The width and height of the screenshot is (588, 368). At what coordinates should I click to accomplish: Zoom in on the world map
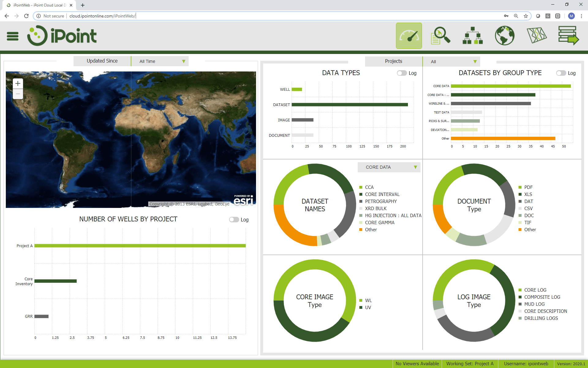[18, 83]
